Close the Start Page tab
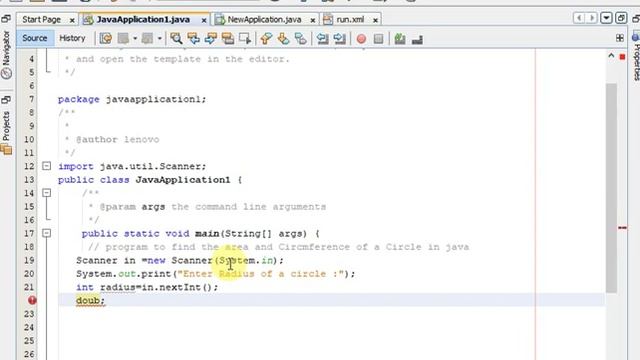The image size is (640, 360). pyautogui.click(x=72, y=20)
